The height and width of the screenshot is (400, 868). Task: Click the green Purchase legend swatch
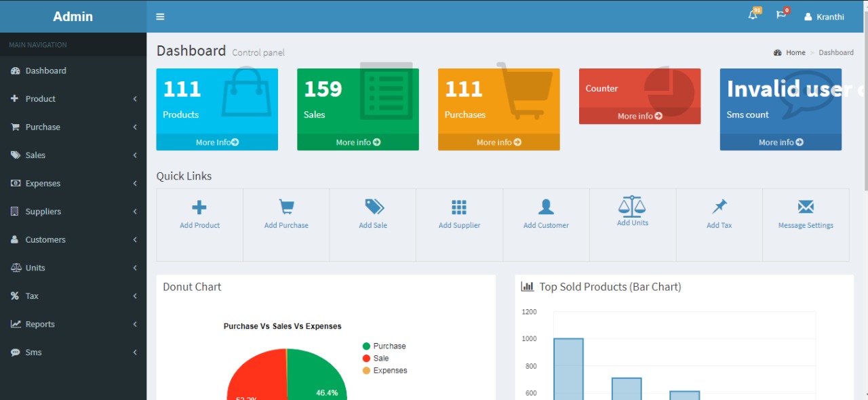tap(366, 346)
